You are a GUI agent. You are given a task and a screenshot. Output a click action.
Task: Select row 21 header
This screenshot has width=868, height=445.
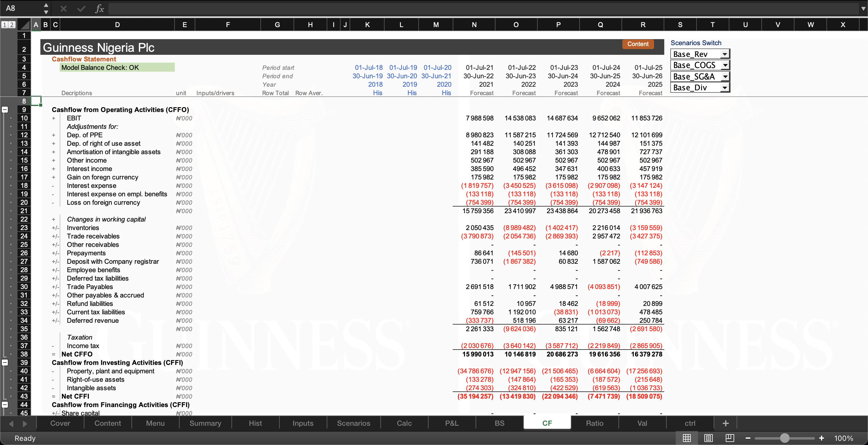pyautogui.click(x=24, y=211)
